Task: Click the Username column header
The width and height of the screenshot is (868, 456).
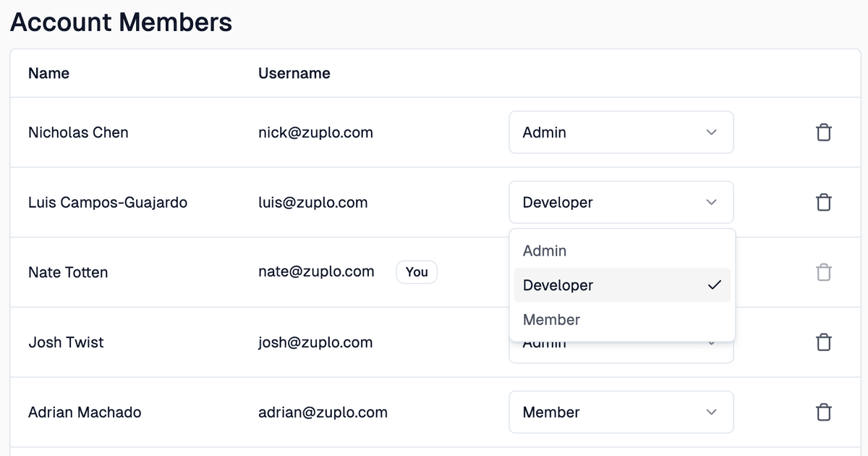Action: (294, 73)
